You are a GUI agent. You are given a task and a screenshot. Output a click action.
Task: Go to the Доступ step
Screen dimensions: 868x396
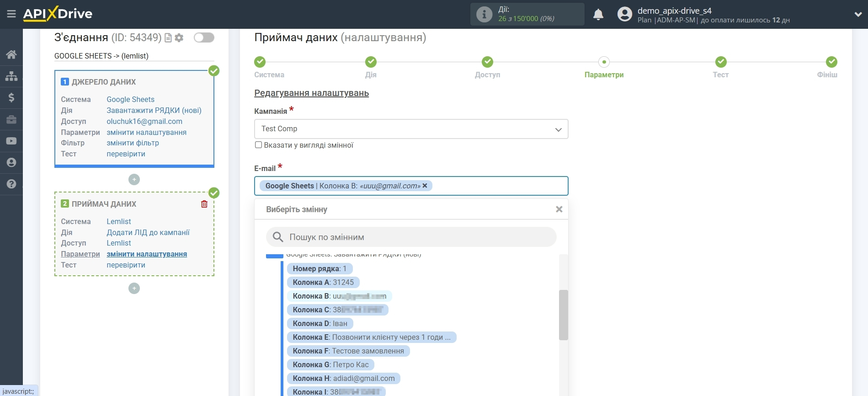click(487, 67)
